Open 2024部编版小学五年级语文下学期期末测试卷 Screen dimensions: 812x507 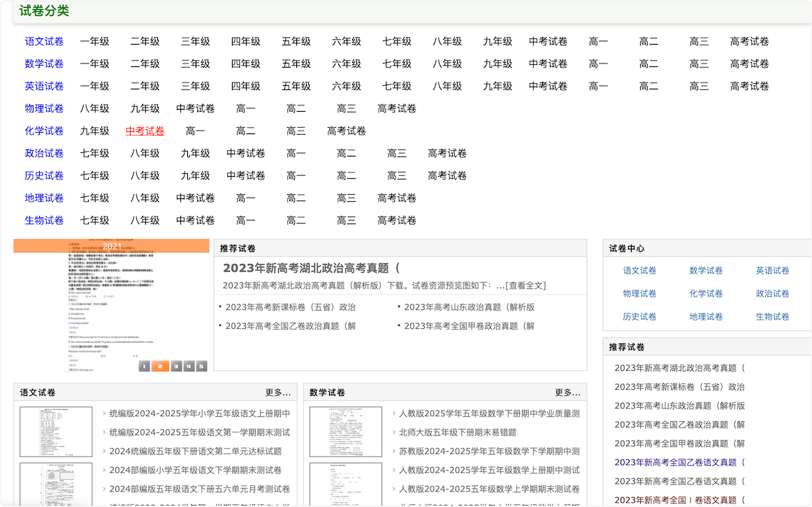[195, 470]
